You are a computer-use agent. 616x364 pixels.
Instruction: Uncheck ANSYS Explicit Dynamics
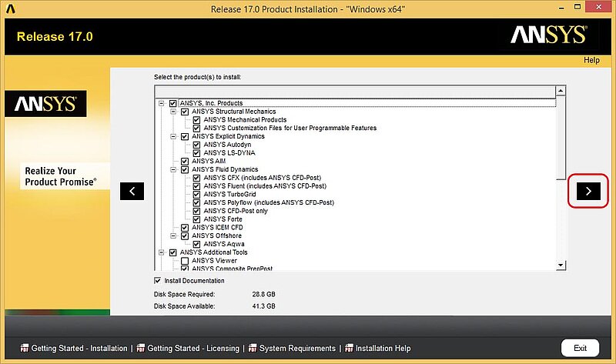[185, 136]
